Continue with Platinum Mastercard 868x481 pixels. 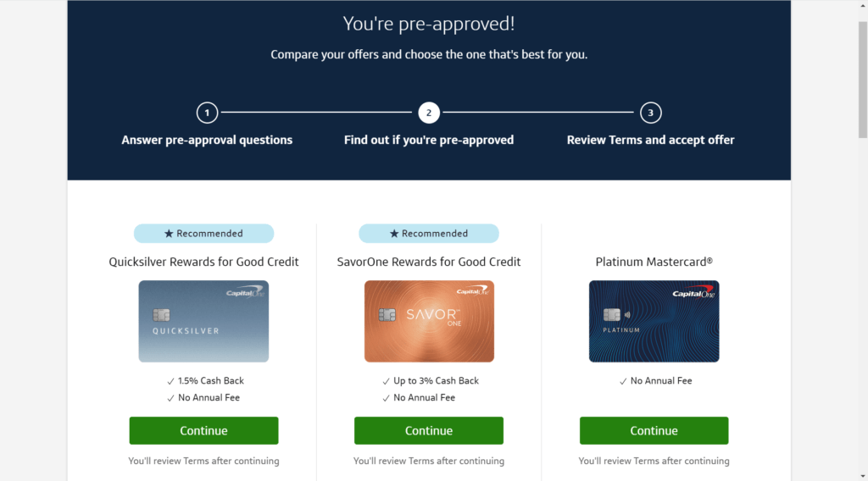[654, 431]
